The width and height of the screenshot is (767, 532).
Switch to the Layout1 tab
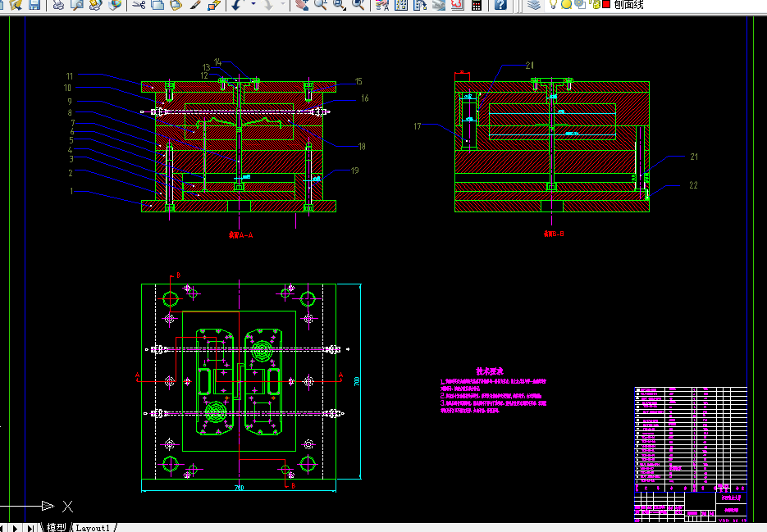[93, 528]
